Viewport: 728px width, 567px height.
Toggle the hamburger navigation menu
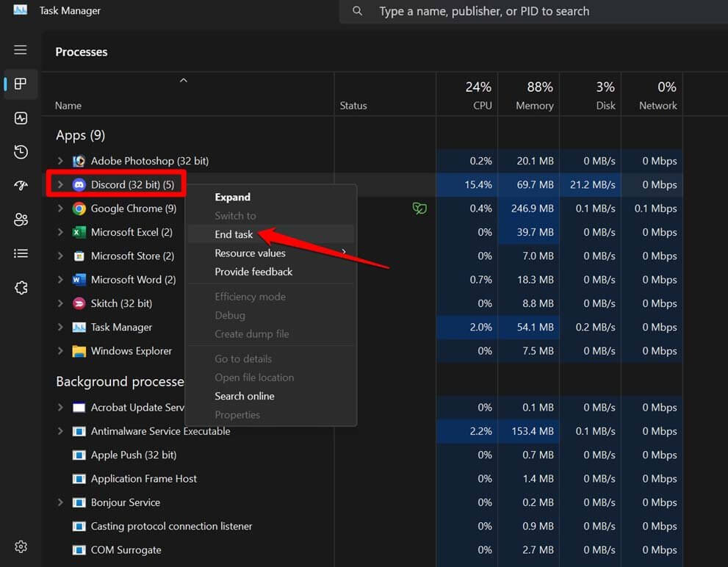[21, 50]
